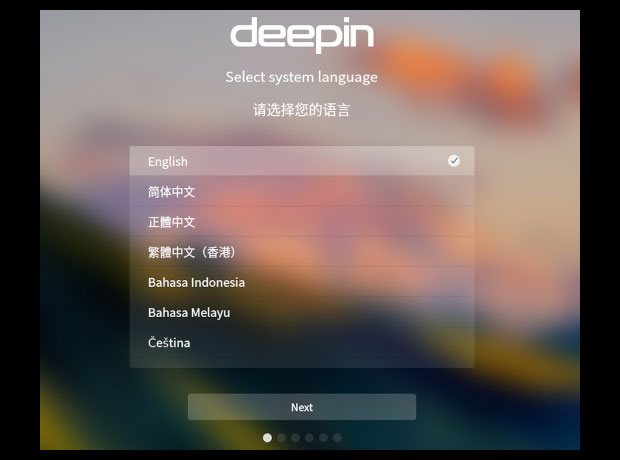Click the second step indicator dot
This screenshot has height=460, width=620.
click(281, 437)
